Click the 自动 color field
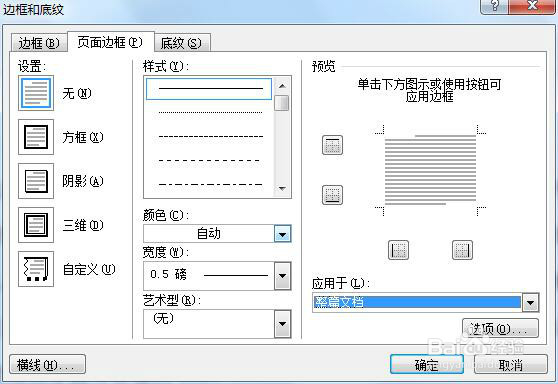 click(209, 234)
